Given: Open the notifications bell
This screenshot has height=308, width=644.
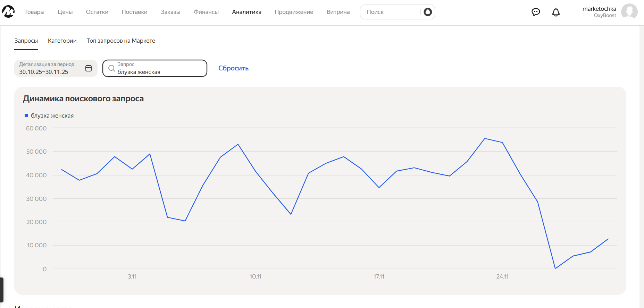Looking at the screenshot, I should point(556,12).
